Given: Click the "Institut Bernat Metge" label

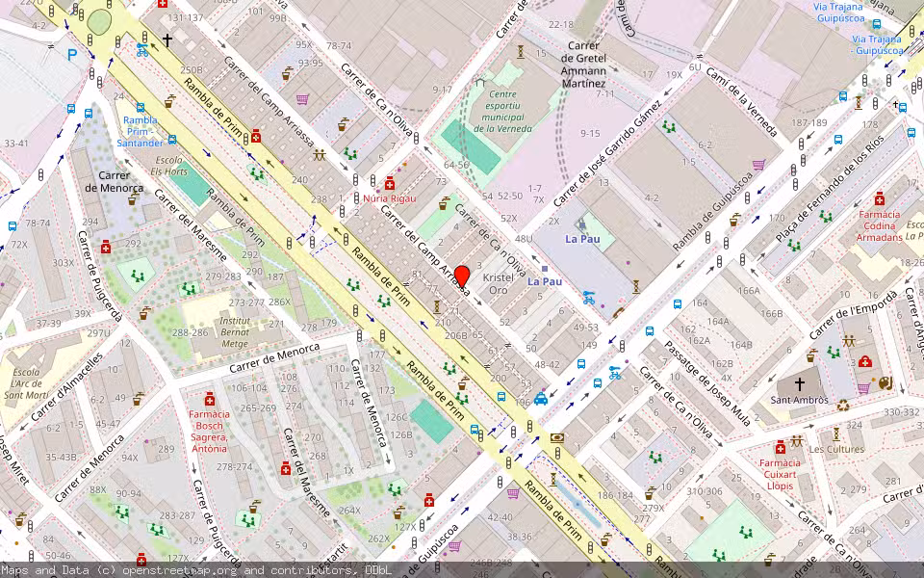Looking at the screenshot, I should 235,332.
